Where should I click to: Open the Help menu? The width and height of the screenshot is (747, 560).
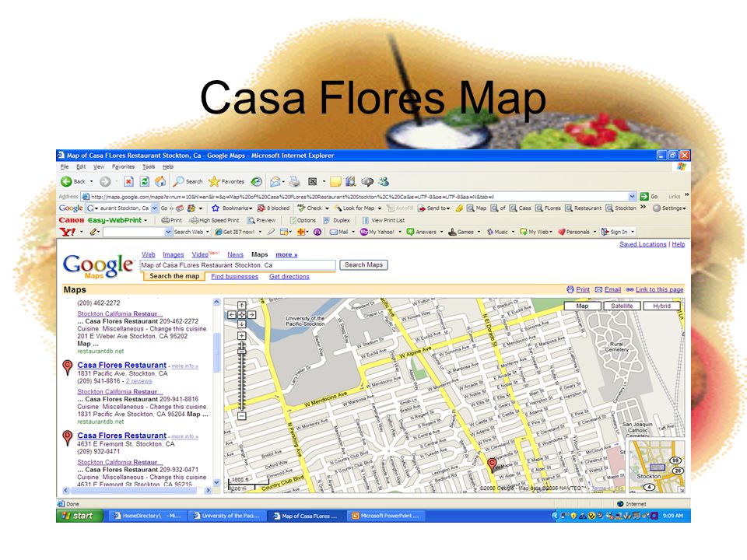tap(168, 166)
